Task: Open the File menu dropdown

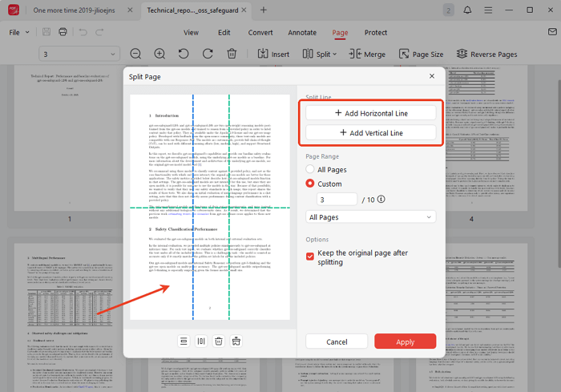Action: coord(18,32)
